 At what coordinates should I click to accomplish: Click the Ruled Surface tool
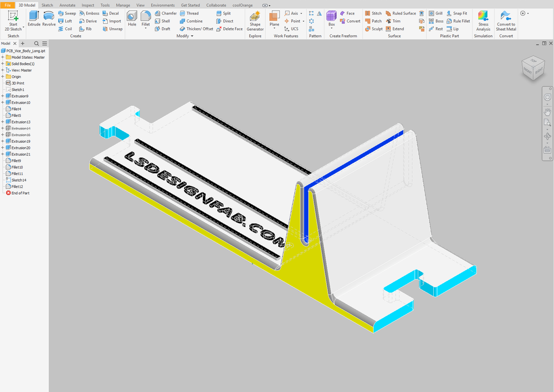coord(401,13)
